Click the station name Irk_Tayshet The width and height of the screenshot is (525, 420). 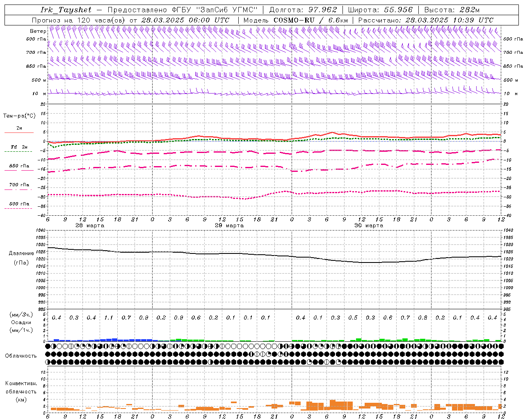66,10
